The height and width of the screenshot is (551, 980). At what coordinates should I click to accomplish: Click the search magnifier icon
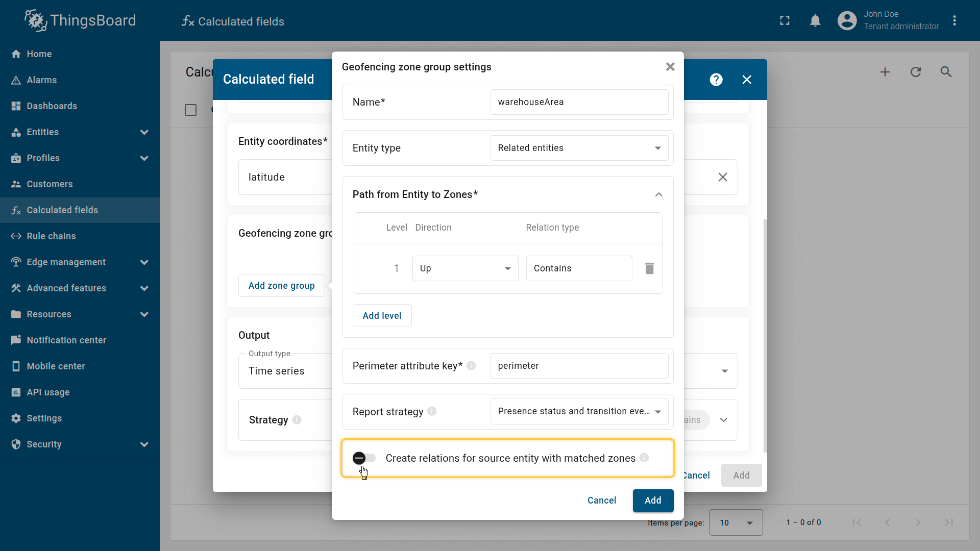(946, 72)
